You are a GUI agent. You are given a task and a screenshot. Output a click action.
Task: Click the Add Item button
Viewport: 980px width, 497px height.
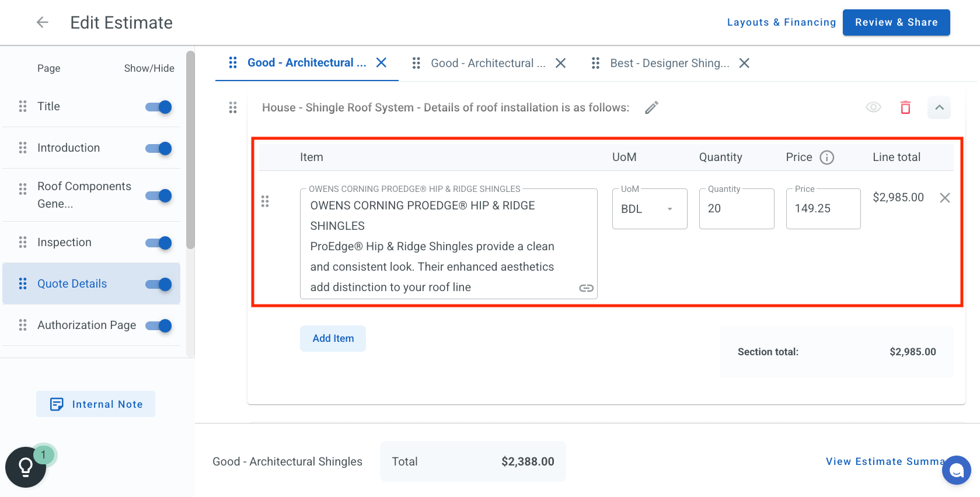tap(333, 338)
